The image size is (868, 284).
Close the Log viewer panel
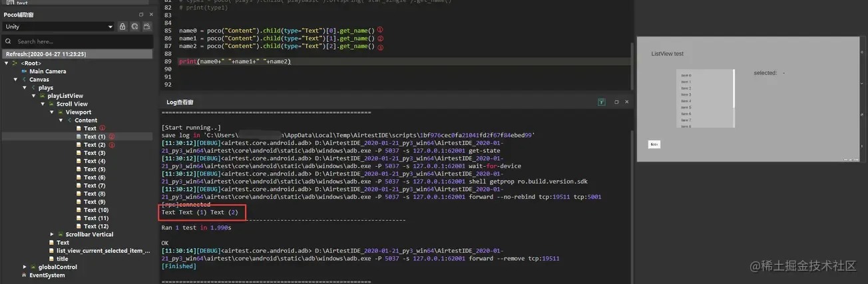pos(626,102)
